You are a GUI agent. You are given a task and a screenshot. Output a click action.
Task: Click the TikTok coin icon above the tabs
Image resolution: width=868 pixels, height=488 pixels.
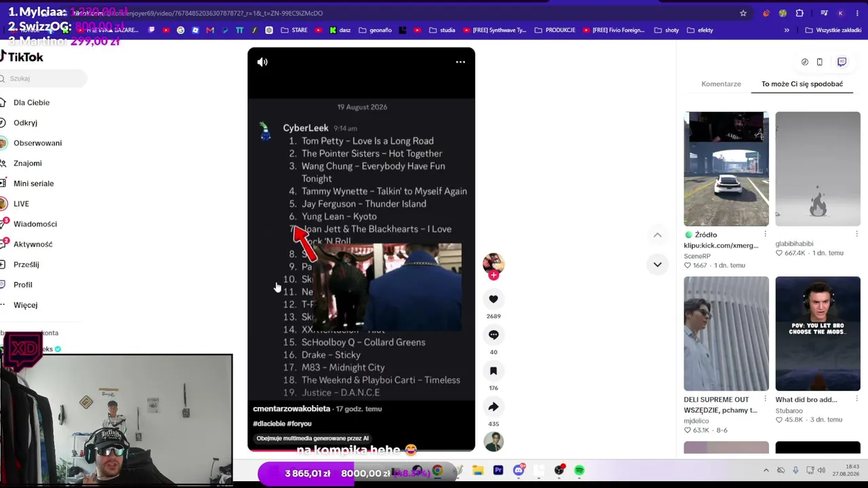click(x=805, y=62)
